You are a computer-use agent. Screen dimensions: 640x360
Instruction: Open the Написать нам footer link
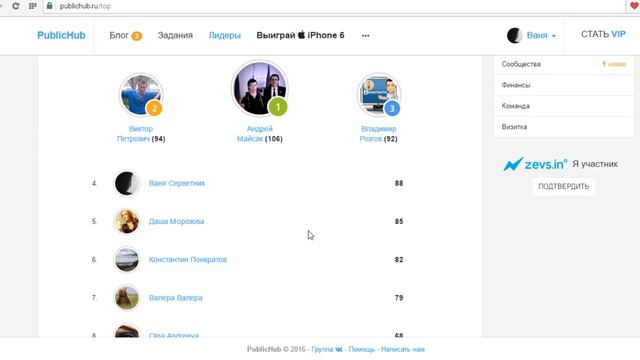point(403,349)
